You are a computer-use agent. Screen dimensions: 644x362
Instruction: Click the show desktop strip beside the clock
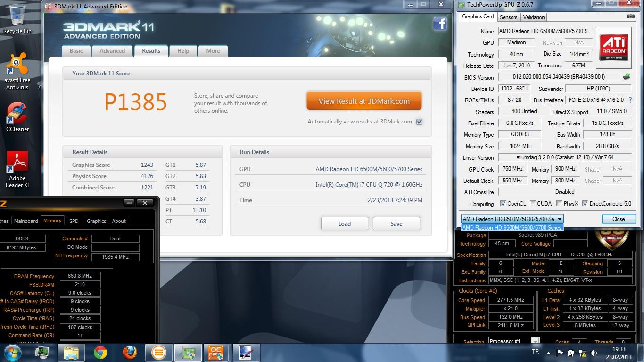(x=641, y=353)
